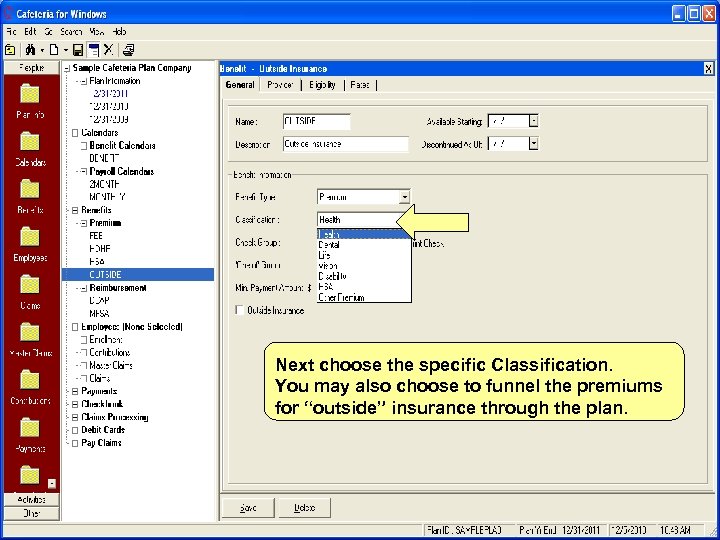Click the binoculars search icon
This screenshot has width=720, height=540.
tap(30, 50)
